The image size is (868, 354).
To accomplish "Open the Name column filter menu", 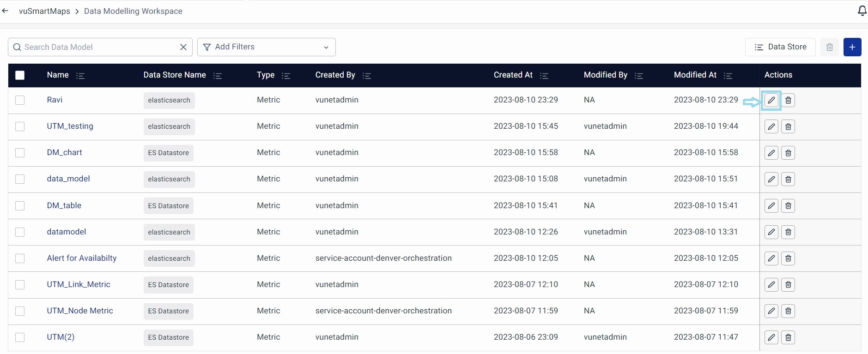I will point(80,76).
